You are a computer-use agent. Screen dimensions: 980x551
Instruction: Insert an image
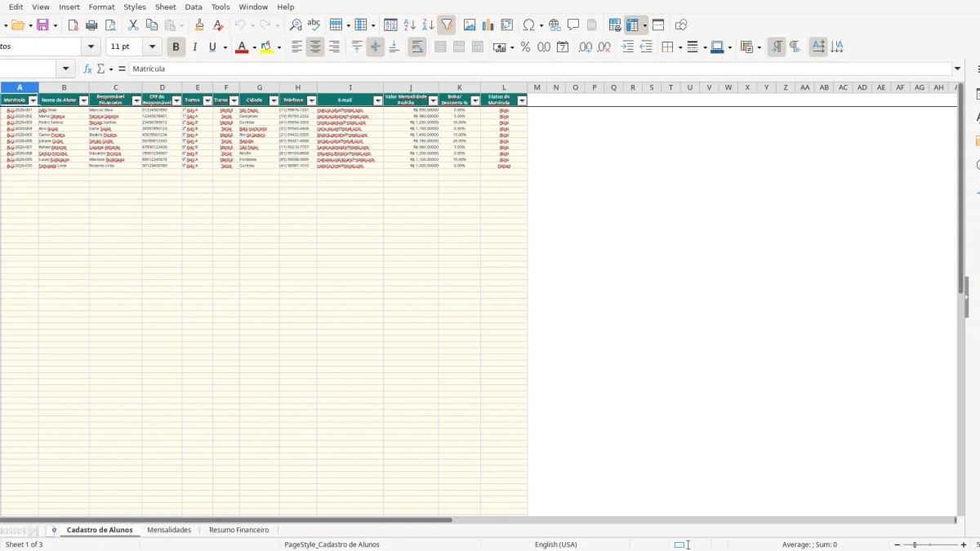[470, 25]
